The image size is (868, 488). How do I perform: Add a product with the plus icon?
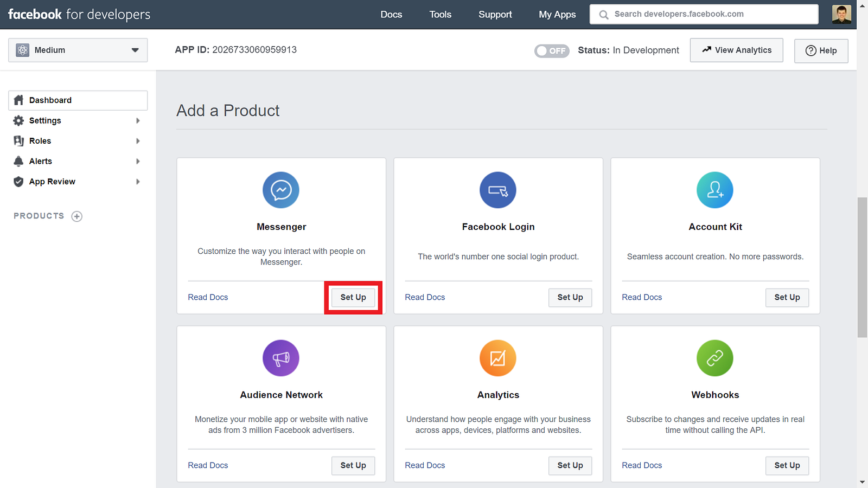(x=77, y=216)
